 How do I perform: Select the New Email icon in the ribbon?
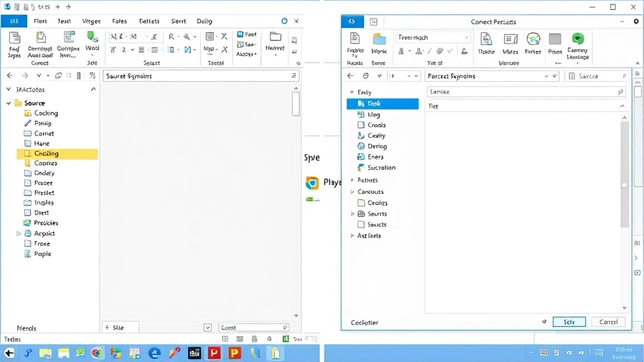click(14, 39)
